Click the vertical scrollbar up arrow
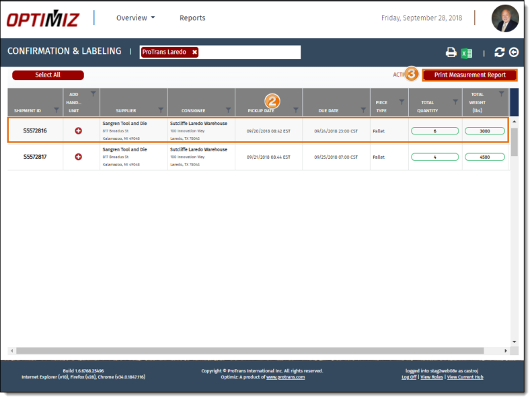 click(x=515, y=122)
